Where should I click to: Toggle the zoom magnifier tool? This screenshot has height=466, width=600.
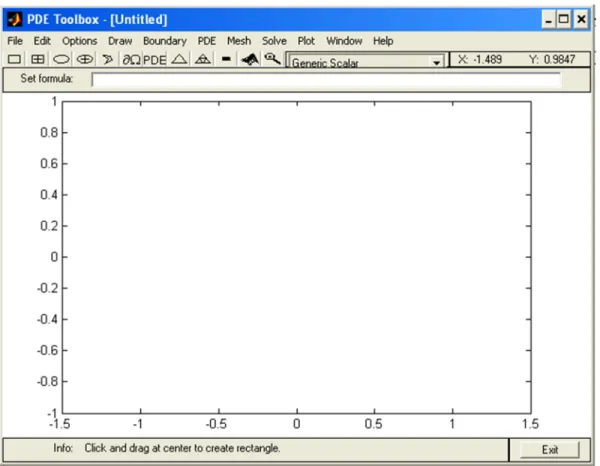click(x=272, y=59)
